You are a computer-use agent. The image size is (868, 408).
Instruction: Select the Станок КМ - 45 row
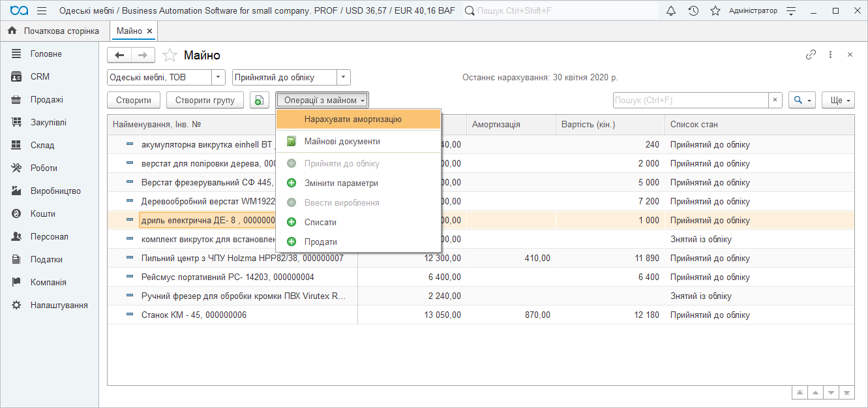(194, 315)
